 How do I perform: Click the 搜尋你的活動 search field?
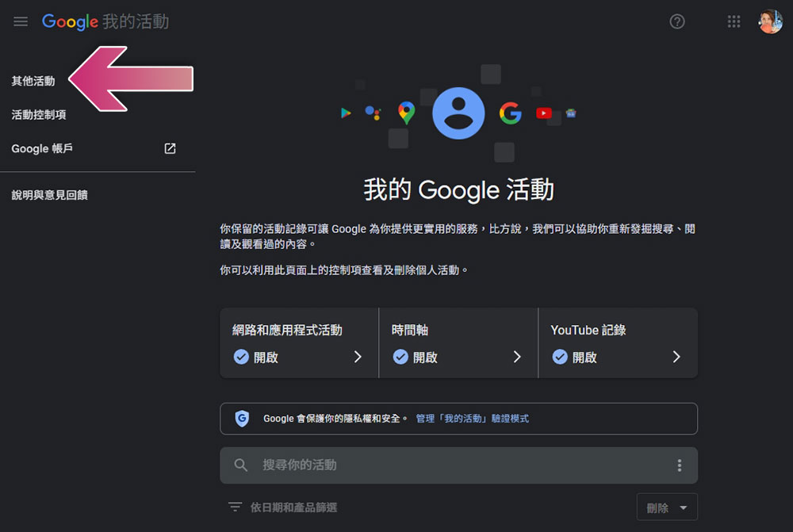point(458,465)
